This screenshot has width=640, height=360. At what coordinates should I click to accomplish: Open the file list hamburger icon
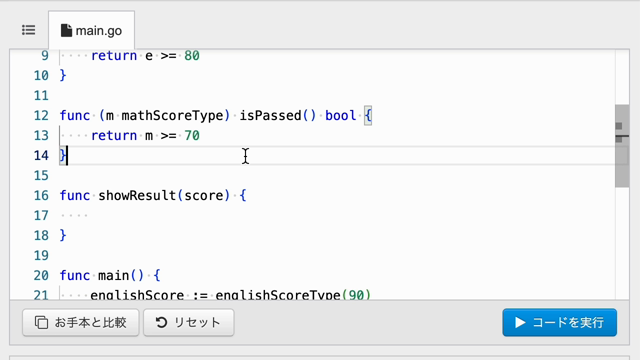29,30
